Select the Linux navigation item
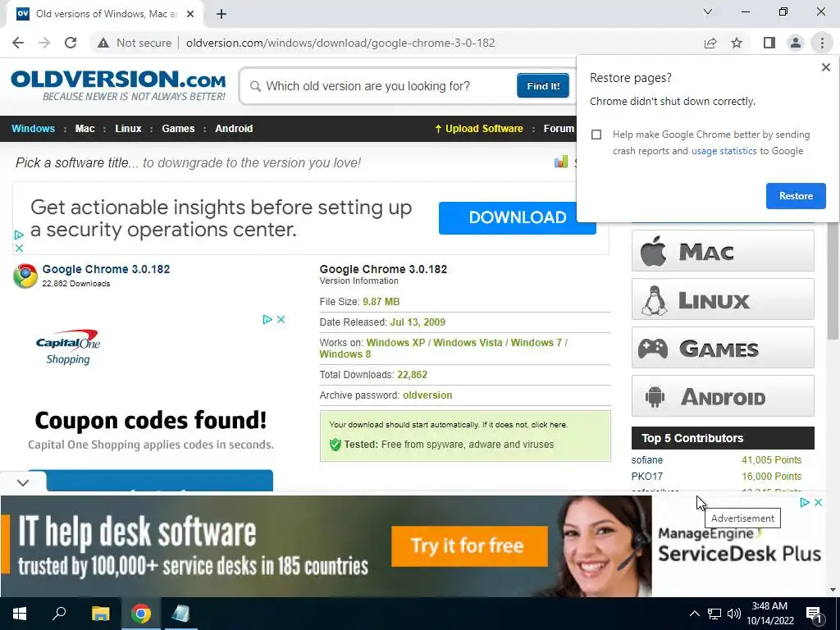Image resolution: width=840 pixels, height=630 pixels. pyautogui.click(x=128, y=129)
